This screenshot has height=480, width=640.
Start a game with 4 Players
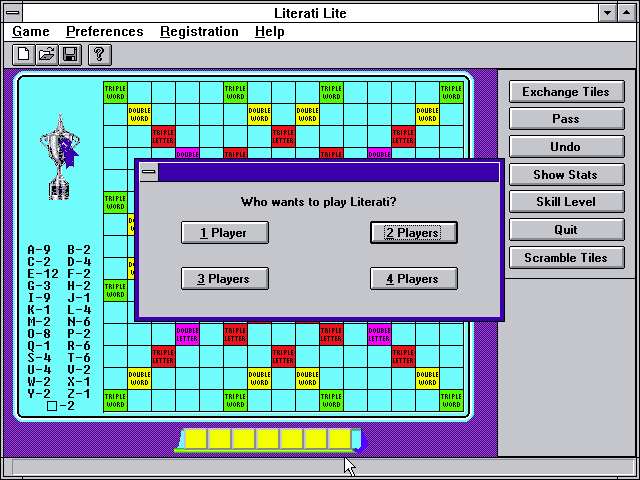point(414,279)
